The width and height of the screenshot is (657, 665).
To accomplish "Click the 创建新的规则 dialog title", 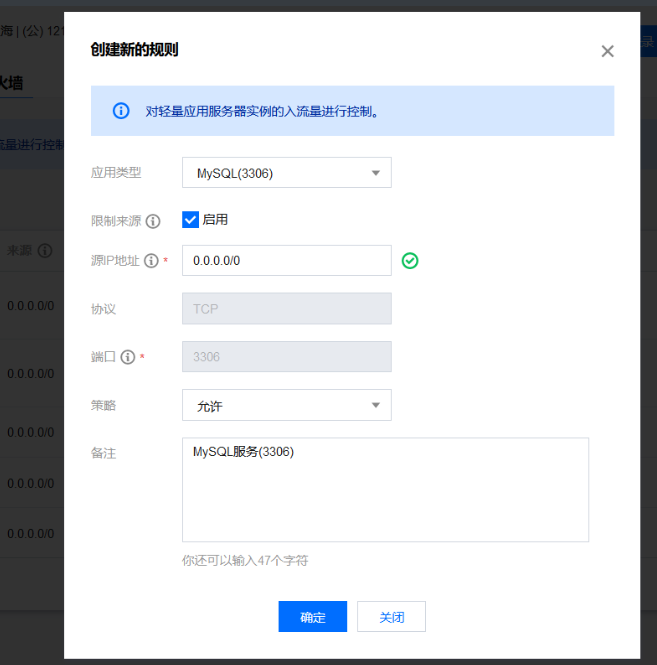I will click(x=134, y=50).
